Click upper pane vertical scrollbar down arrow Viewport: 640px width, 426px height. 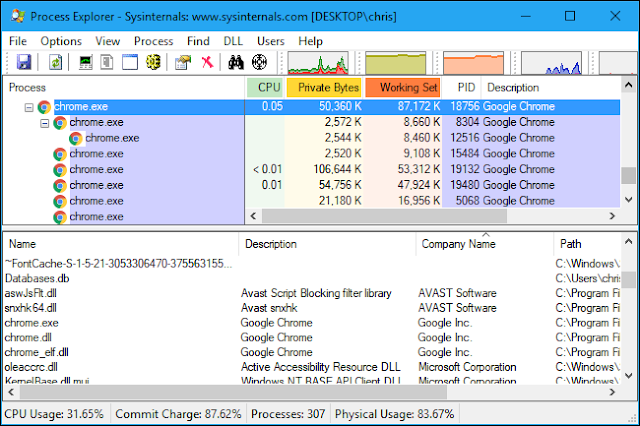click(x=629, y=200)
